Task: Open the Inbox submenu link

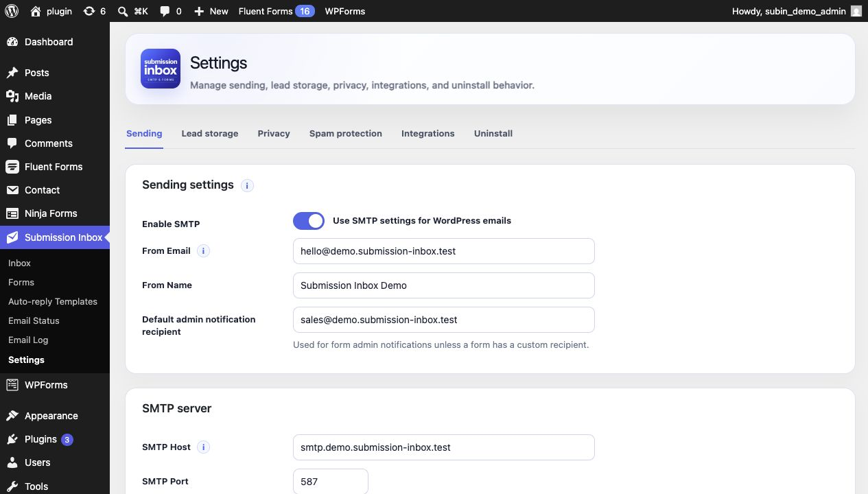Action: [19, 263]
